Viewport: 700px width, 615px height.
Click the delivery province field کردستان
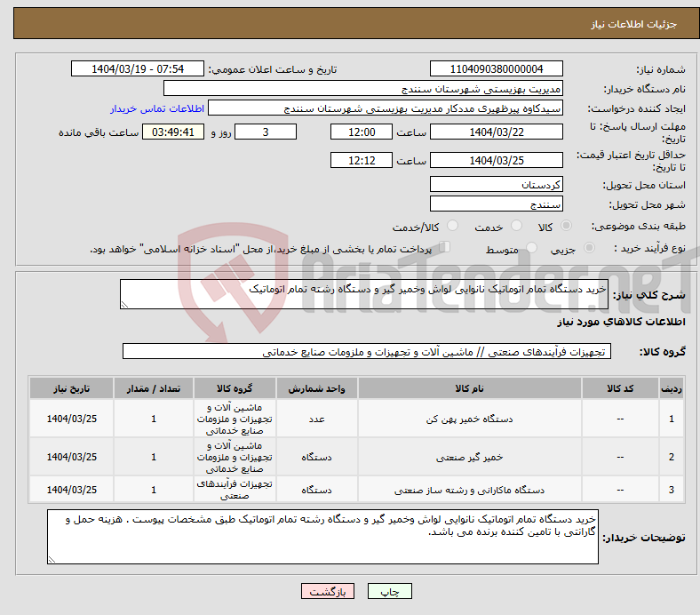496,184
